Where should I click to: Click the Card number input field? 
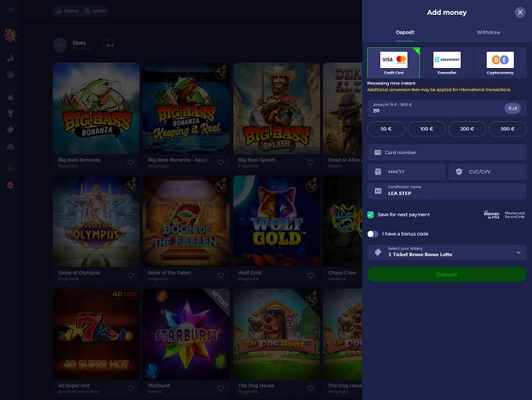tap(447, 152)
